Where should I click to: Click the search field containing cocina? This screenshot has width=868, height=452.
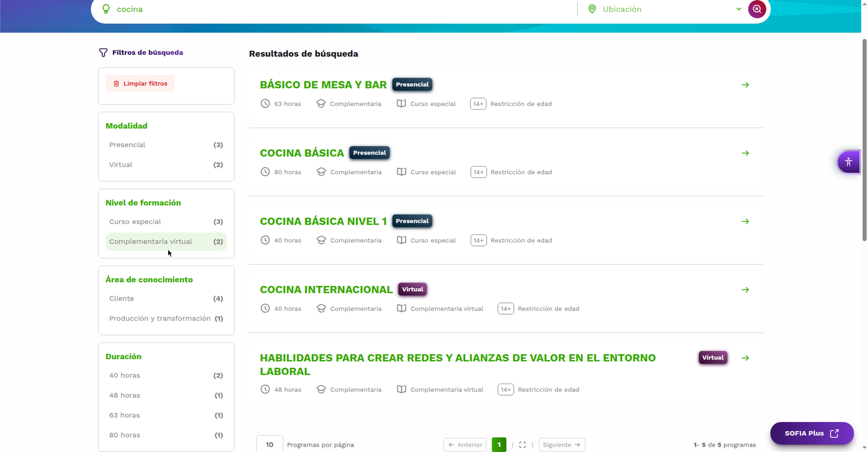coord(344,9)
